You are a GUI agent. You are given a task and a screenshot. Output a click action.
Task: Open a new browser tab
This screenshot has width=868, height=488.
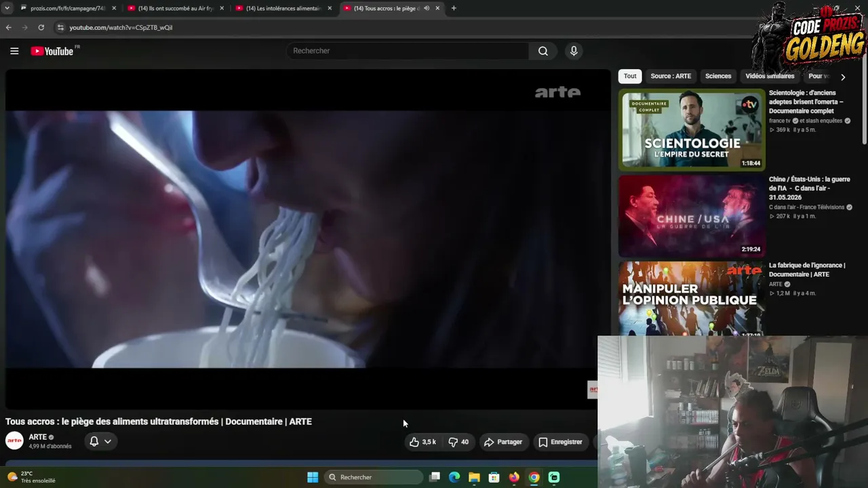pos(454,8)
